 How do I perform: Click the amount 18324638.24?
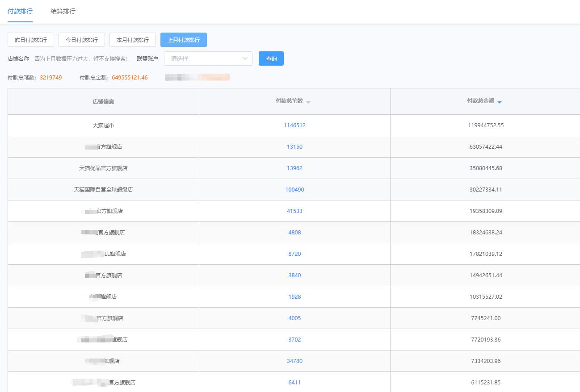coord(486,233)
